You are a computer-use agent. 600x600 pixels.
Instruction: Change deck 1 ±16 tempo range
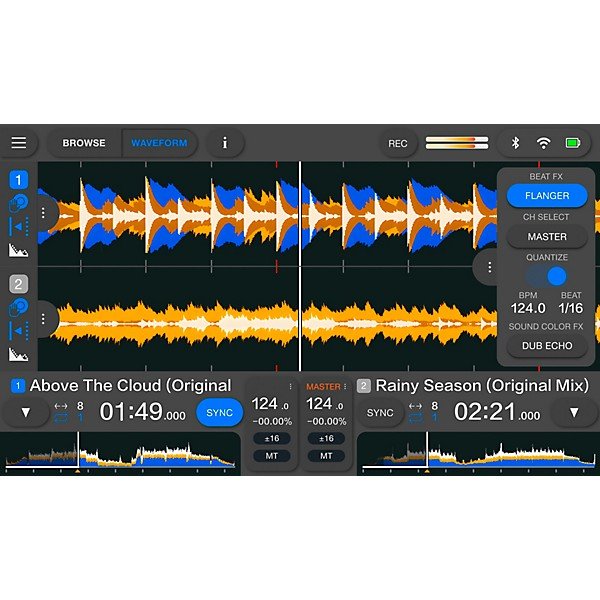point(272,439)
